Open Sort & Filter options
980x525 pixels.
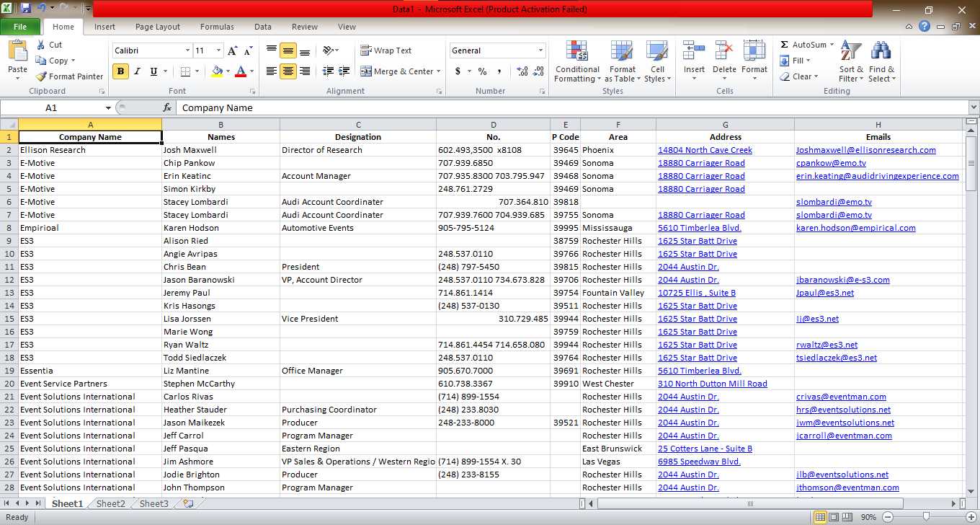[x=851, y=62]
